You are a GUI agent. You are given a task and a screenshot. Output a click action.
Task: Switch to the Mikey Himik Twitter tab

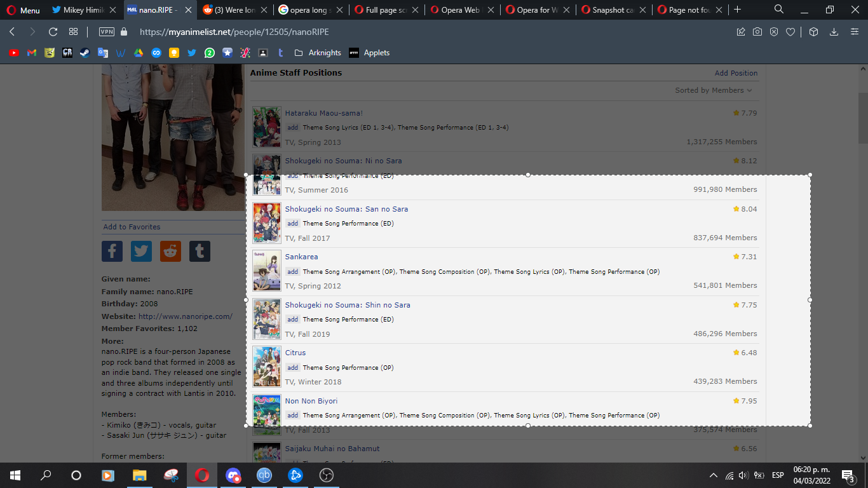84,10
